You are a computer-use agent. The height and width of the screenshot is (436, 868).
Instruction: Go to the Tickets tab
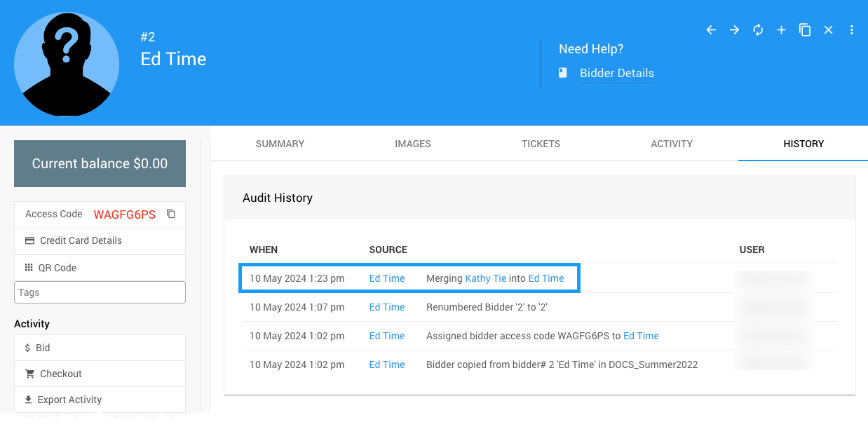pos(541,144)
